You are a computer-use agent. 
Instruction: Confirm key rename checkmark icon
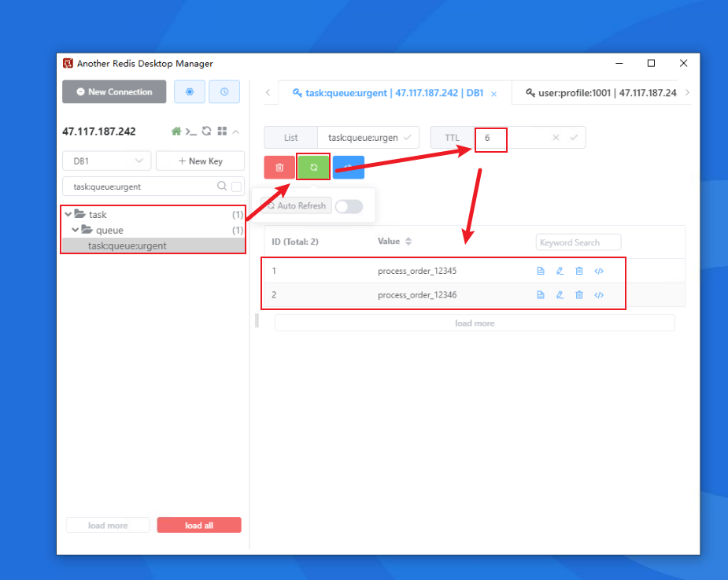pos(408,138)
